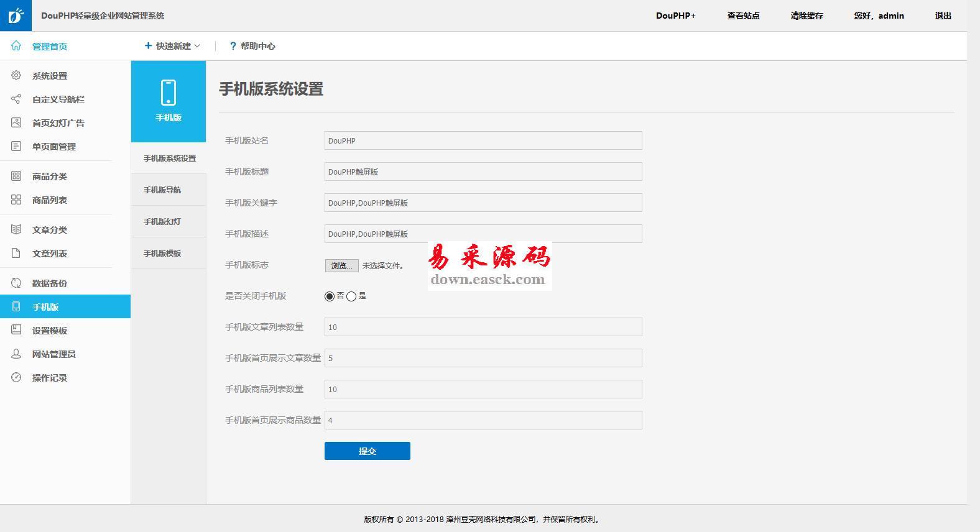
Task: Click the 清除缓存 link
Action: [x=807, y=16]
